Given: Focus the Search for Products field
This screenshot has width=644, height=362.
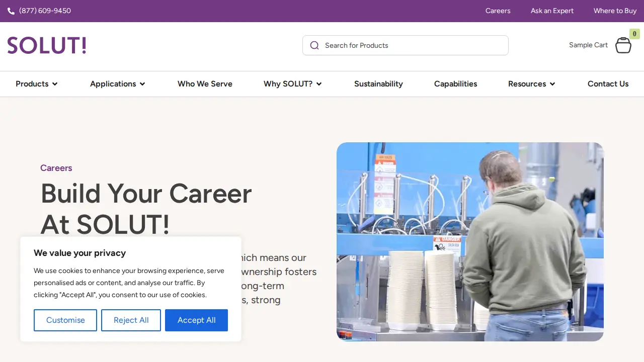Looking at the screenshot, I should coord(406,45).
